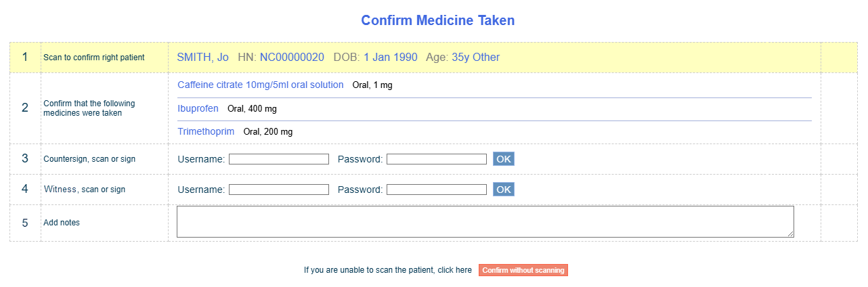
Task: Click the notes box resize handle
Action: point(790,234)
